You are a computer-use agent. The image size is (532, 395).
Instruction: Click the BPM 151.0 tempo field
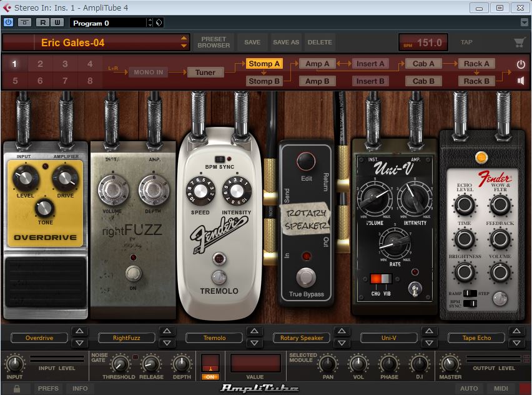423,42
